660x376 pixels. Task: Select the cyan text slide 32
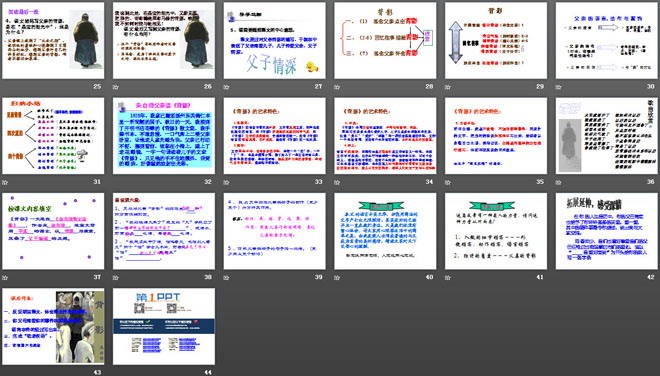tap(164, 136)
